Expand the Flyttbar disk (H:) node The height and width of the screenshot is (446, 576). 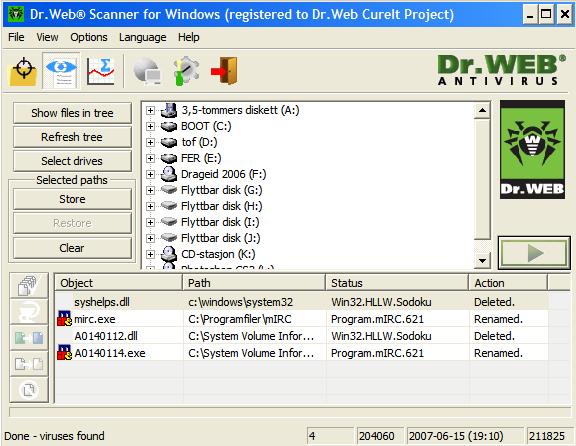(150, 206)
